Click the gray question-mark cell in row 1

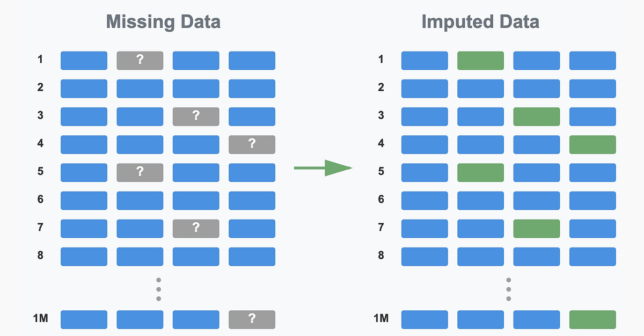click(140, 61)
